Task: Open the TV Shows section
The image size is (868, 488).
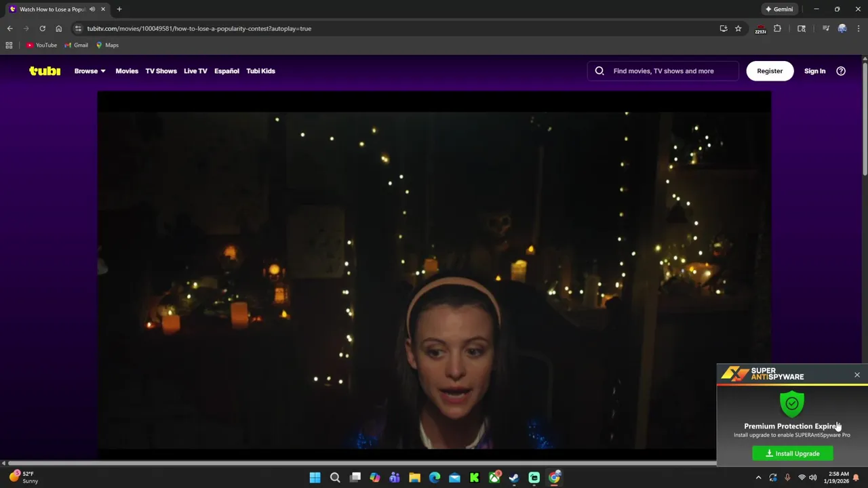Action: pyautogui.click(x=161, y=70)
